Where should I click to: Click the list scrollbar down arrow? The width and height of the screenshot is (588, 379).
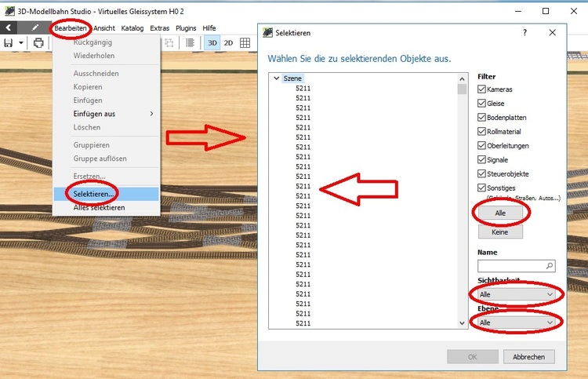pos(462,323)
